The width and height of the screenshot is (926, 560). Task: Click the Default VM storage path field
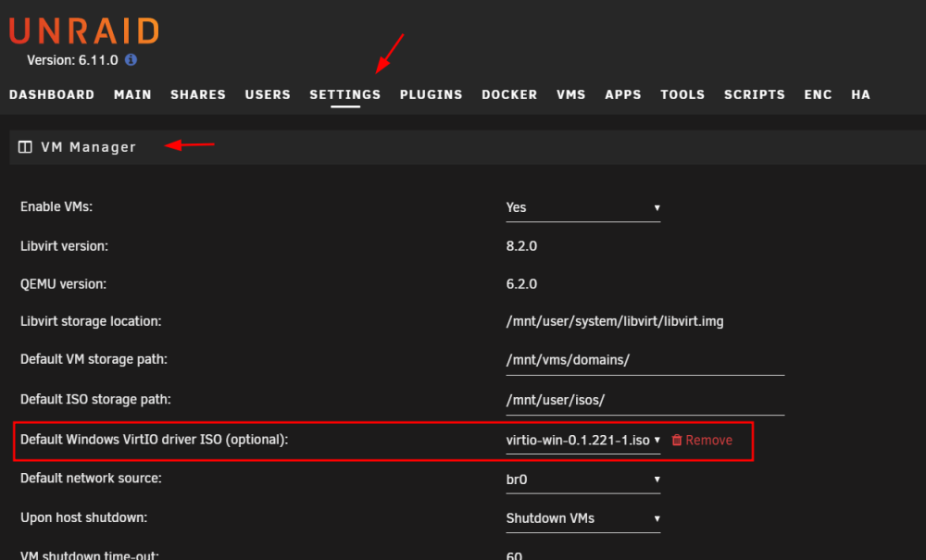[644, 360]
